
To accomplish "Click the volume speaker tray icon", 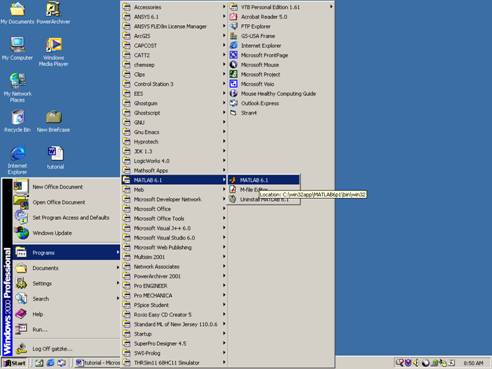I will (416, 363).
